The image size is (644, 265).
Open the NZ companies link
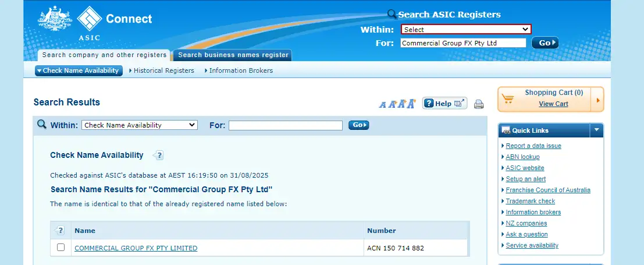526,224
